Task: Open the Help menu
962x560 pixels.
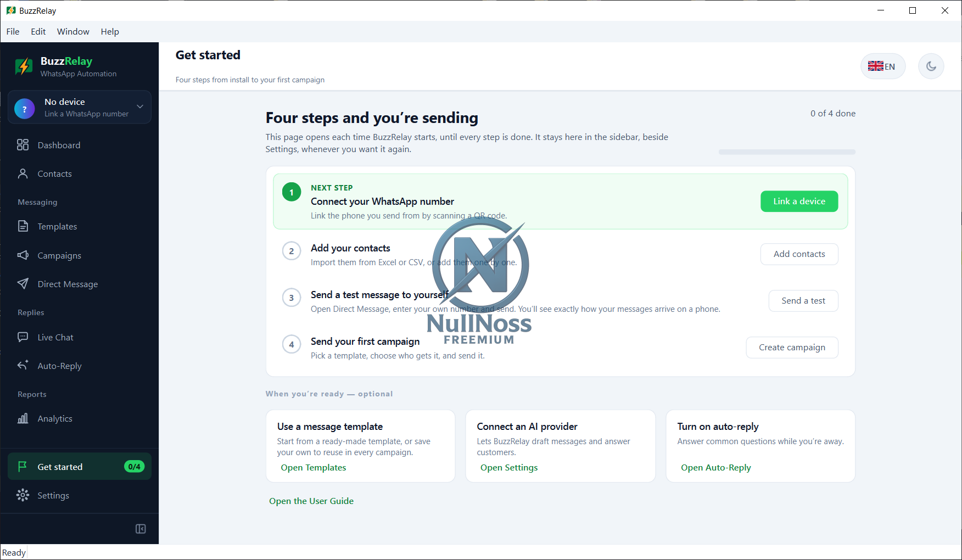Action: point(110,31)
